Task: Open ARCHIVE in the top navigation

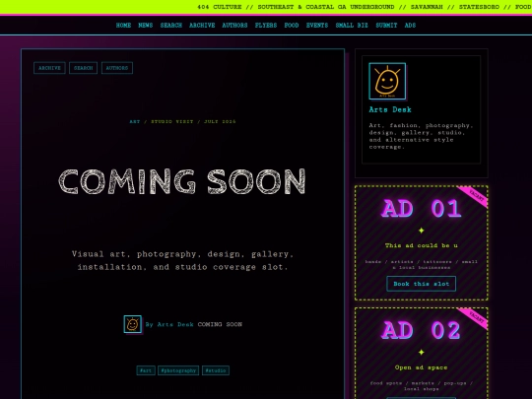Action: [202, 25]
